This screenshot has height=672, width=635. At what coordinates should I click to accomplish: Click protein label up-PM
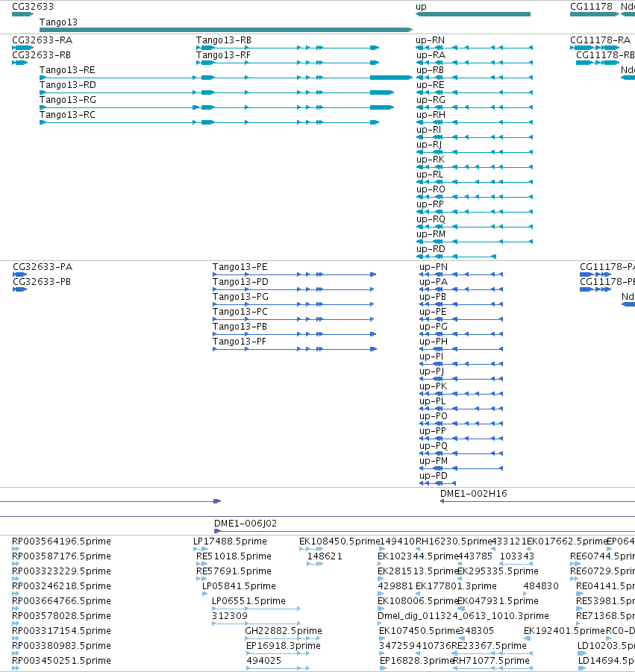click(x=434, y=461)
